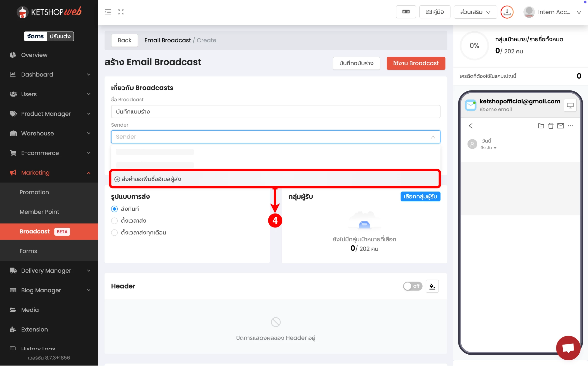Click the fullscreen expand icon

121,12
